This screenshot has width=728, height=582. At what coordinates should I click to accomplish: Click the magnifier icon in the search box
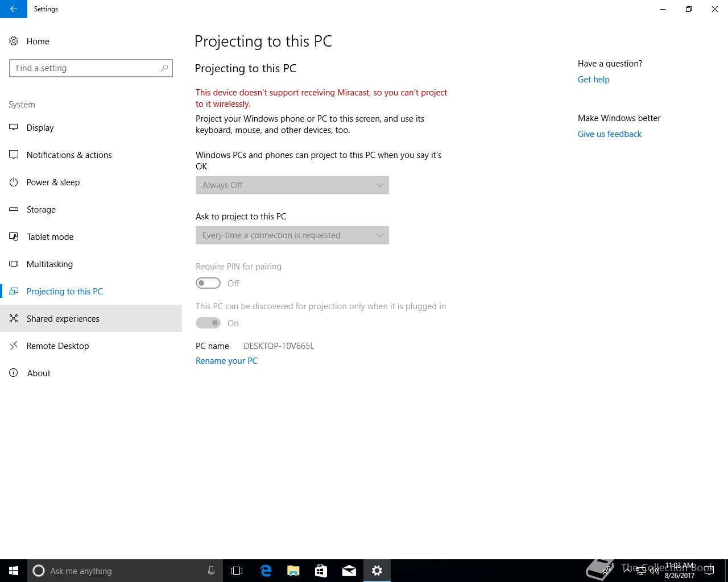pos(164,68)
